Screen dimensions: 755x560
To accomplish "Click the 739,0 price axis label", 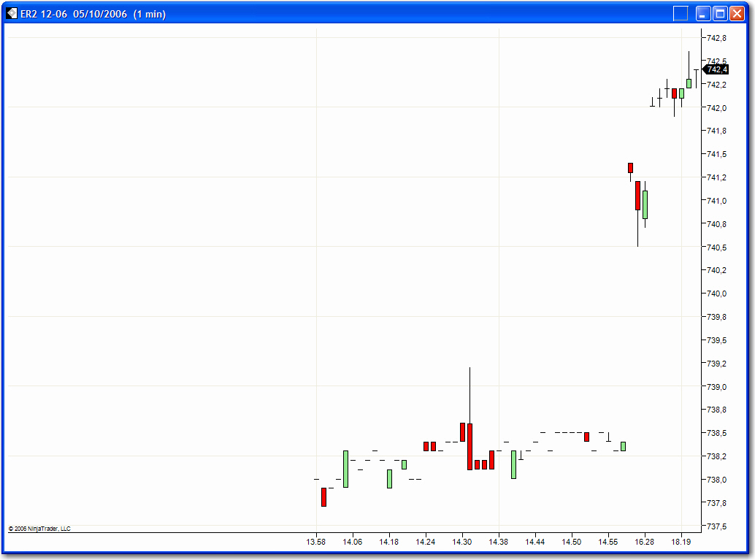I will coord(716,387).
